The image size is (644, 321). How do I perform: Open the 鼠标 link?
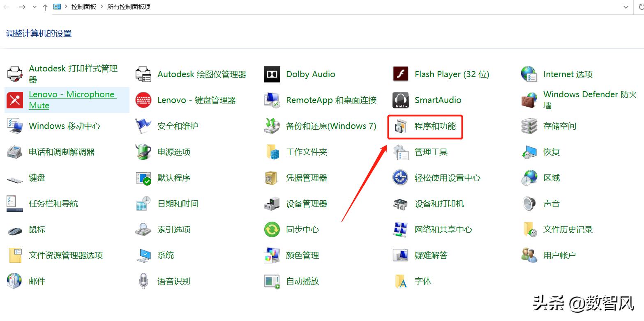tap(37, 229)
